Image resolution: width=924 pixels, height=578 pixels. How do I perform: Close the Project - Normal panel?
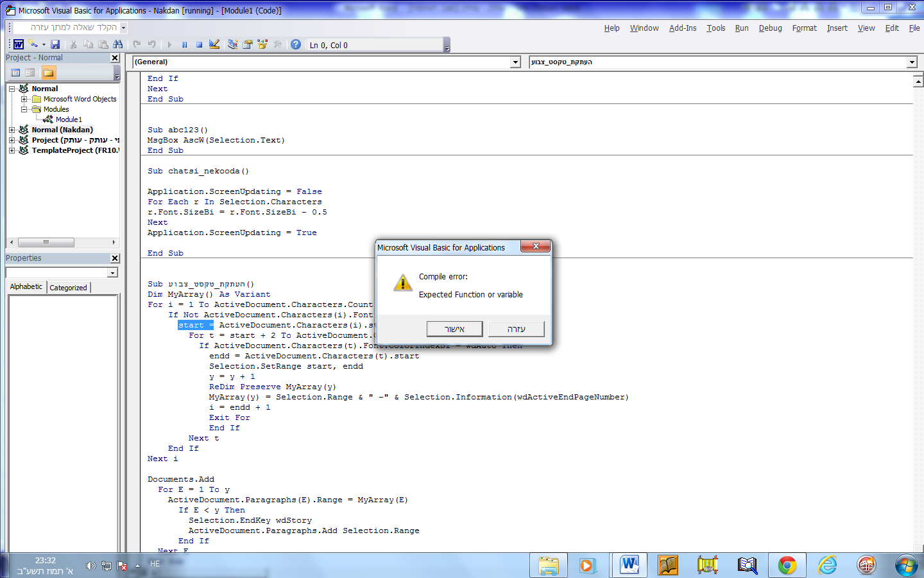[115, 58]
